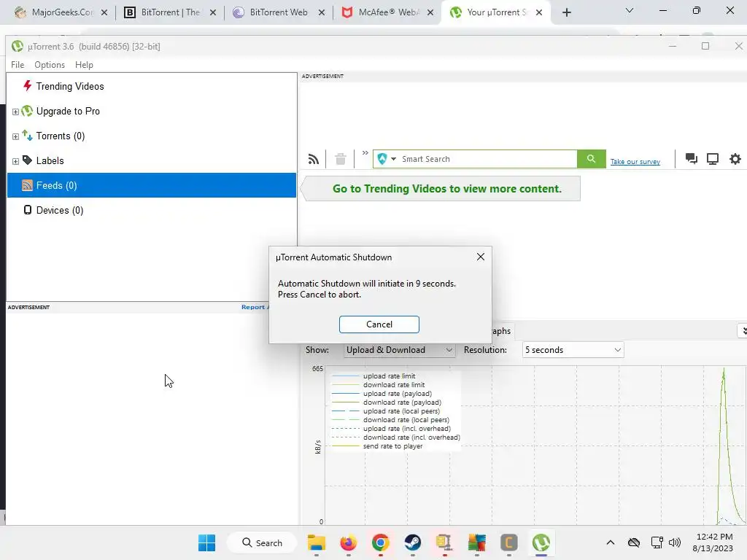Click the Trending Videos lightning icon
The height and width of the screenshot is (560, 747).
pyautogui.click(x=27, y=86)
